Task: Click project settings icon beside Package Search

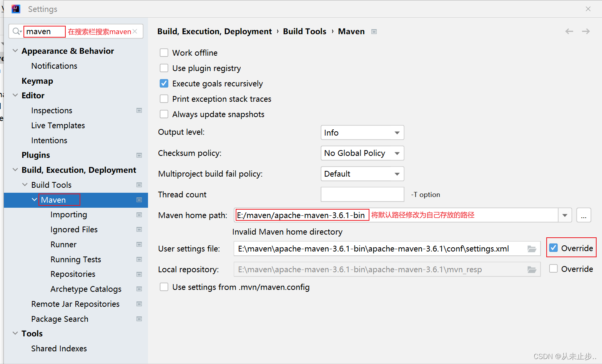Action: point(139,319)
